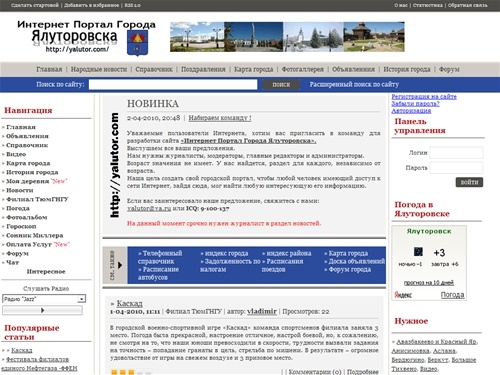Click the 'Набираем команду !' headline link
500x375 pixels.
click(x=220, y=118)
